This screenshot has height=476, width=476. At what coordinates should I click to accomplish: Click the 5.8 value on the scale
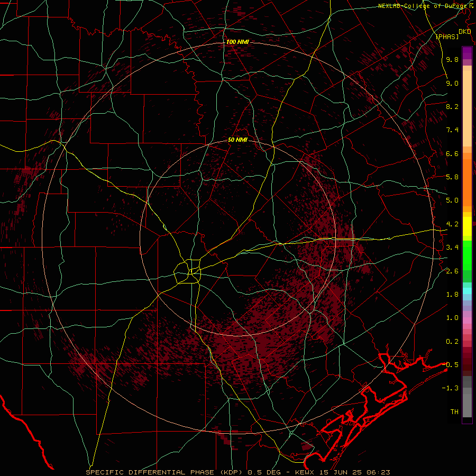point(452,177)
